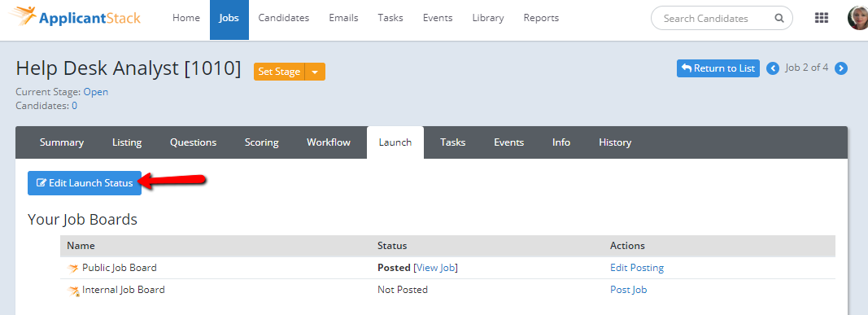Open the Reports menu
Image resolution: width=868 pixels, height=315 pixels.
pyautogui.click(x=542, y=18)
